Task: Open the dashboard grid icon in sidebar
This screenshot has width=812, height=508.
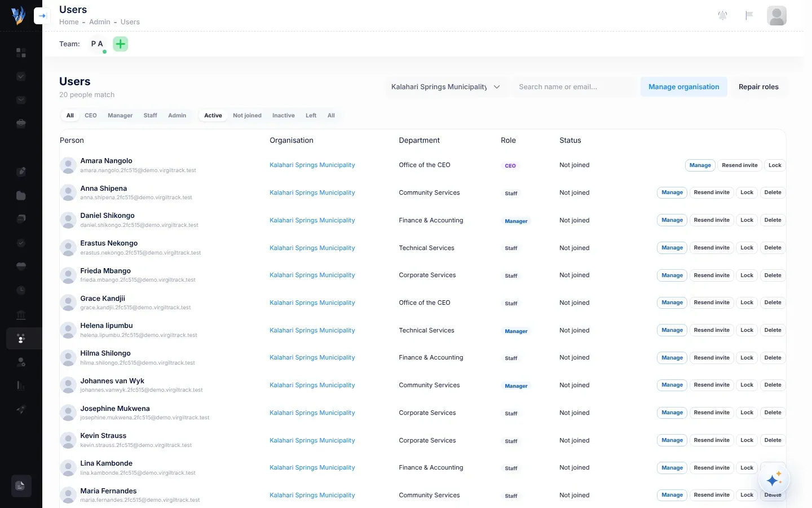Action: [21, 52]
